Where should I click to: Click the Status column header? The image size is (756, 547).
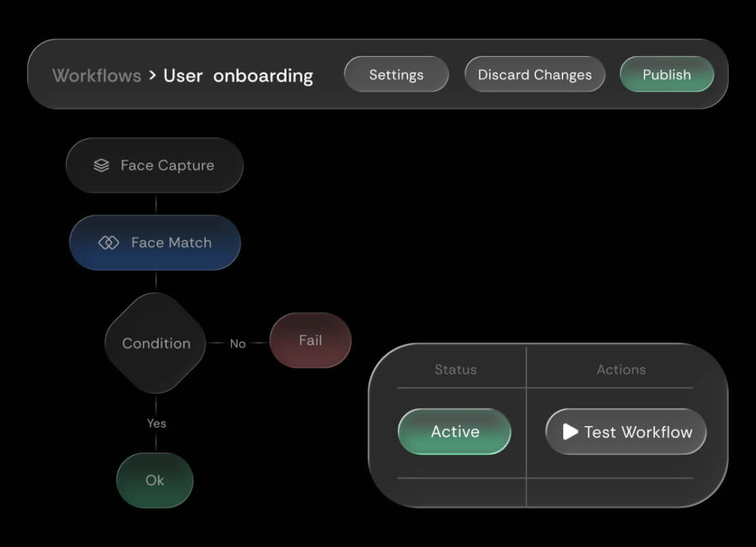pyautogui.click(x=456, y=370)
